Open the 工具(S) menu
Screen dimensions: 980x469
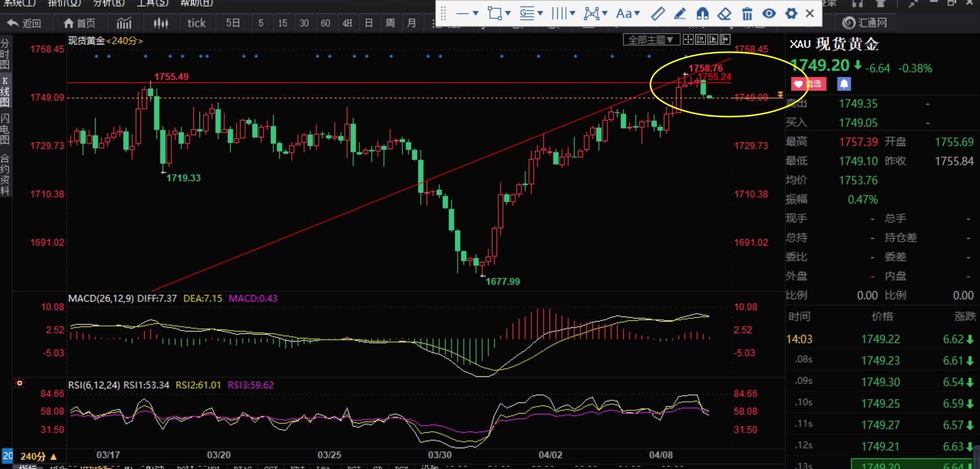click(x=153, y=3)
